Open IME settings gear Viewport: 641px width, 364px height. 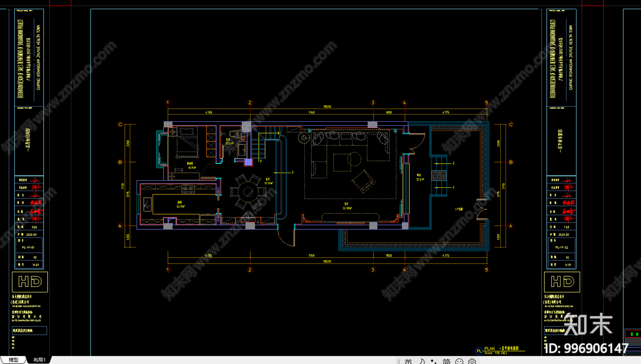coord(472,361)
